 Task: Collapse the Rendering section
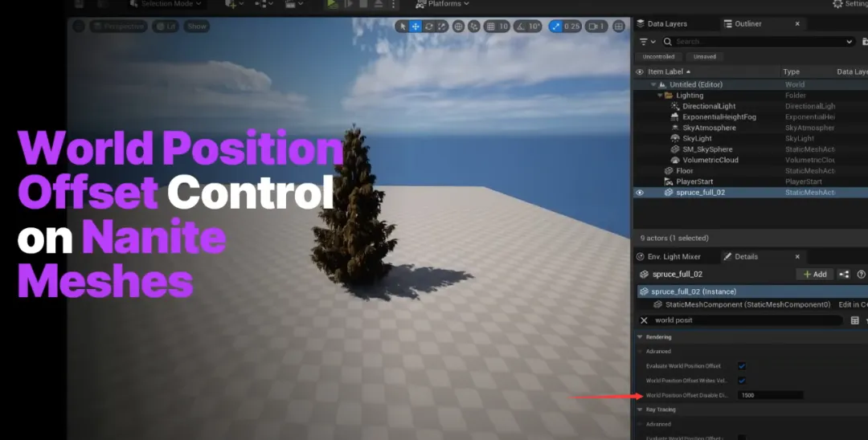[x=640, y=336]
